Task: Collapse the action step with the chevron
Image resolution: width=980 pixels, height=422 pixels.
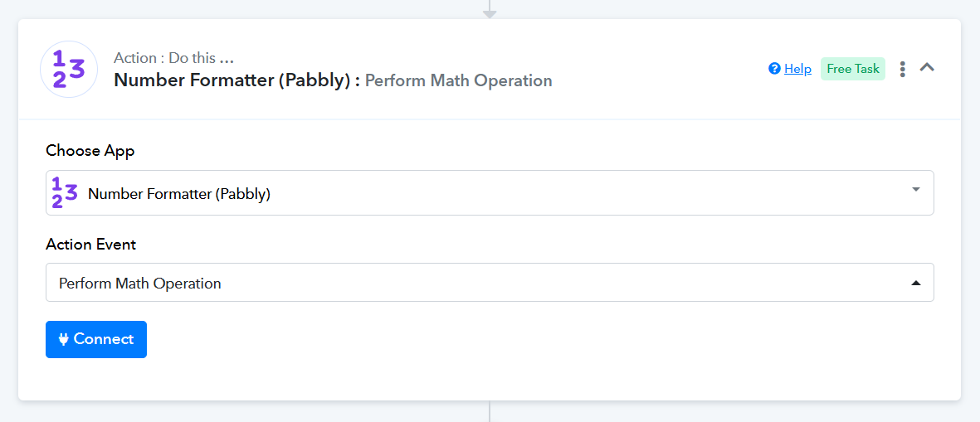Action: [x=928, y=68]
